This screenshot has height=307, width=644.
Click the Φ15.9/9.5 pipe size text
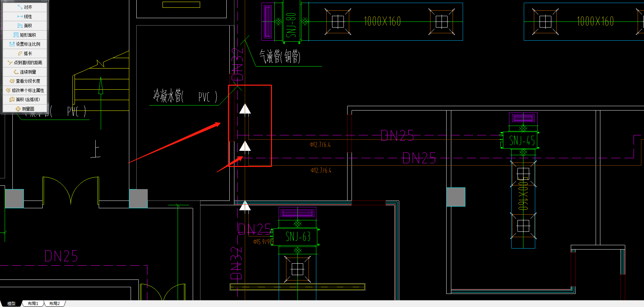pos(263,242)
